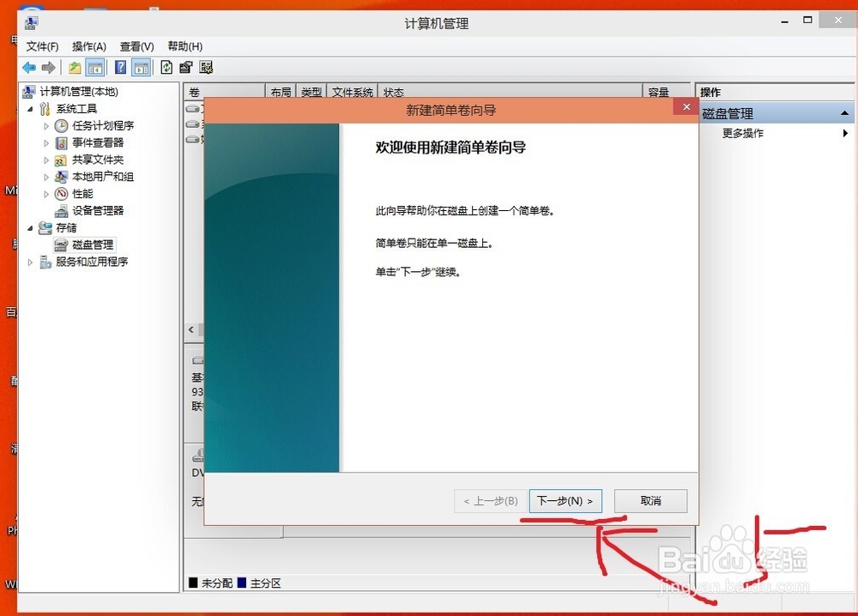Click the back navigation arrow

point(28,67)
